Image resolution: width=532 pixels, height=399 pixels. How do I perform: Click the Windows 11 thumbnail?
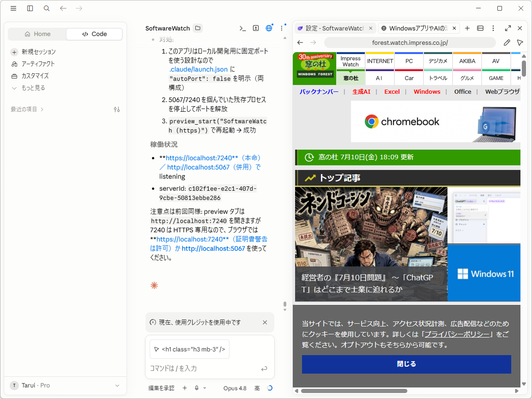(x=484, y=273)
